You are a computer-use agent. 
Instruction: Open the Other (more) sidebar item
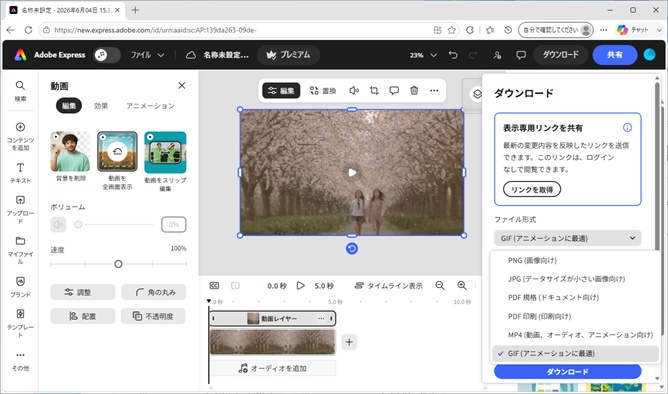coord(20,361)
